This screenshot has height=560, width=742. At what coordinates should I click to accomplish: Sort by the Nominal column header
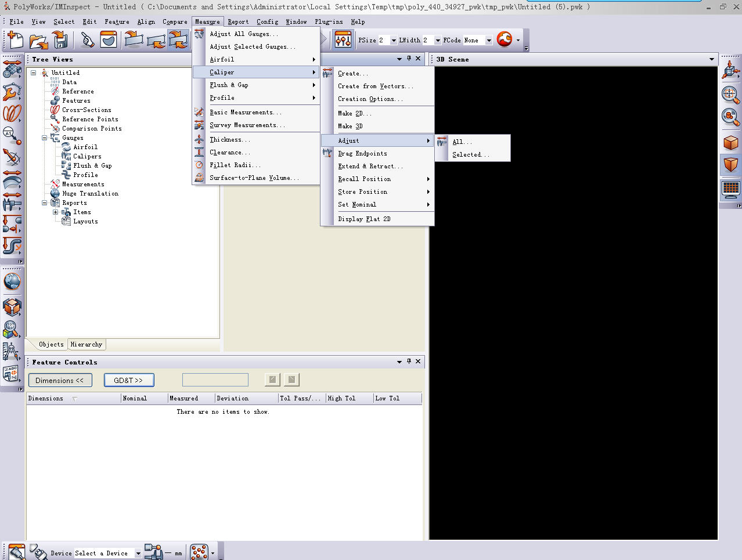[x=145, y=399]
